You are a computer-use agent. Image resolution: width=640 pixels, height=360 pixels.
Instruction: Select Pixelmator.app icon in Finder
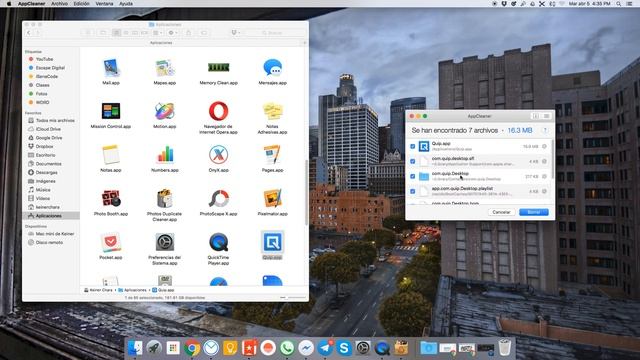(272, 198)
